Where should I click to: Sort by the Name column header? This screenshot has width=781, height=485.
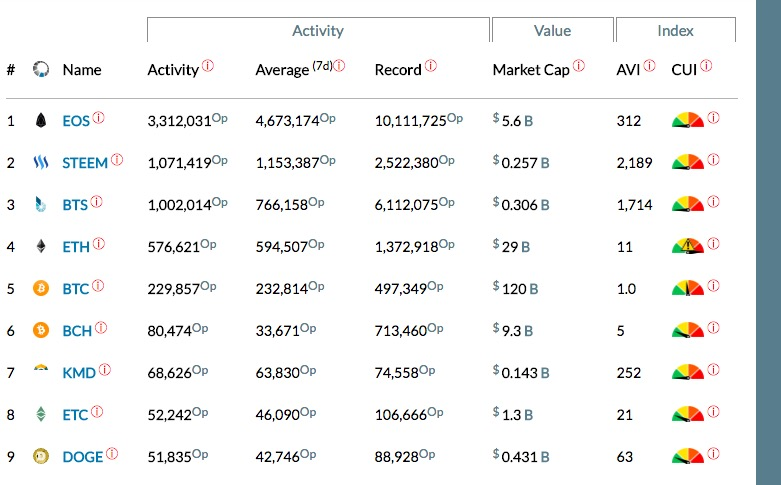coord(82,70)
